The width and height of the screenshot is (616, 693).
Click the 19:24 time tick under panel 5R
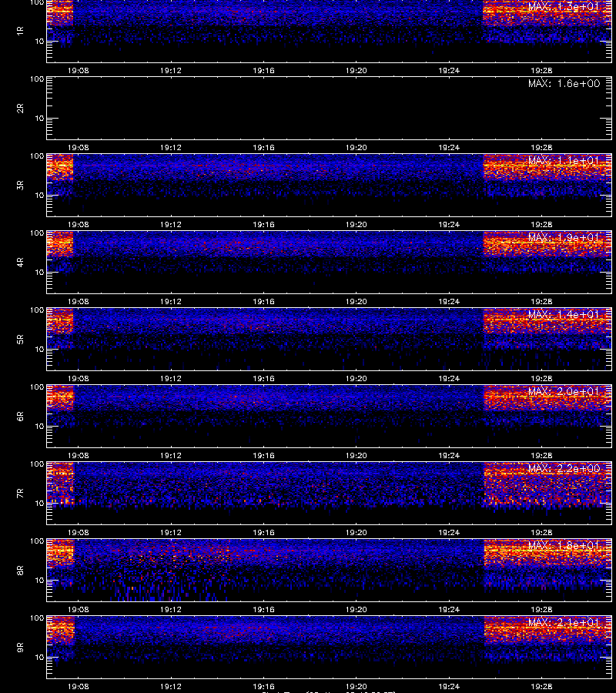[449, 379]
